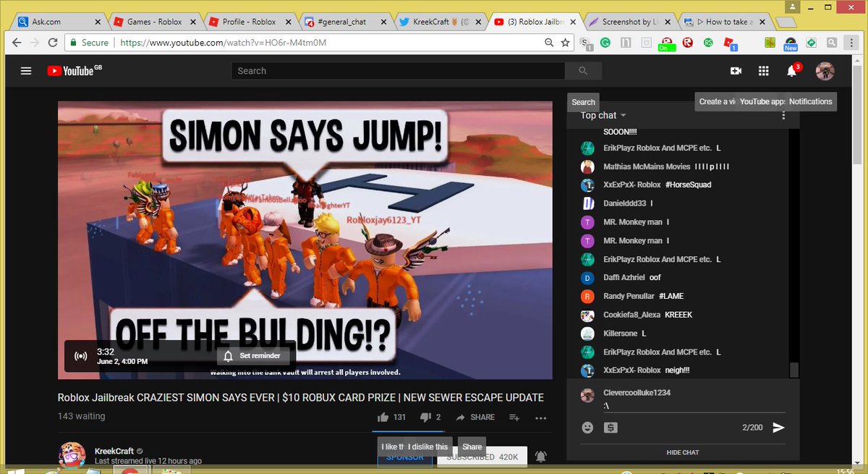Image resolution: width=868 pixels, height=474 pixels.
Task: Bookmark this page with the star
Action: click(565, 43)
